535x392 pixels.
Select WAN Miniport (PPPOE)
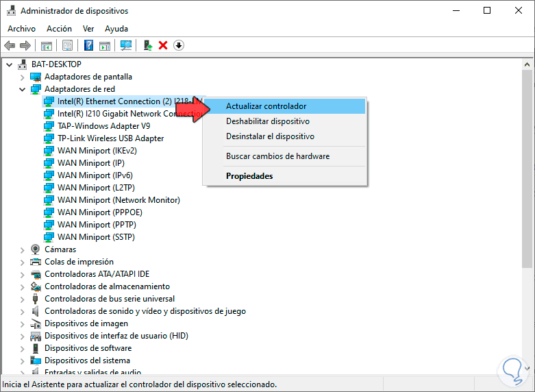click(100, 212)
